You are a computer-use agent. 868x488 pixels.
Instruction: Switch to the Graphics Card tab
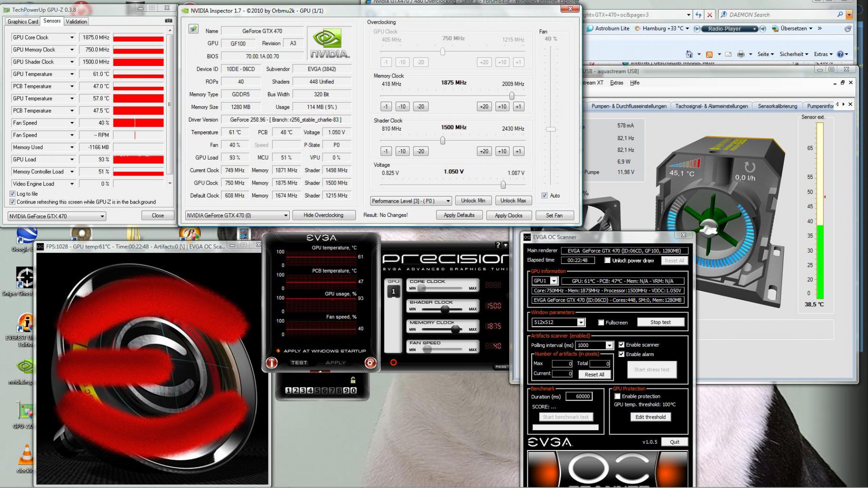[23, 21]
